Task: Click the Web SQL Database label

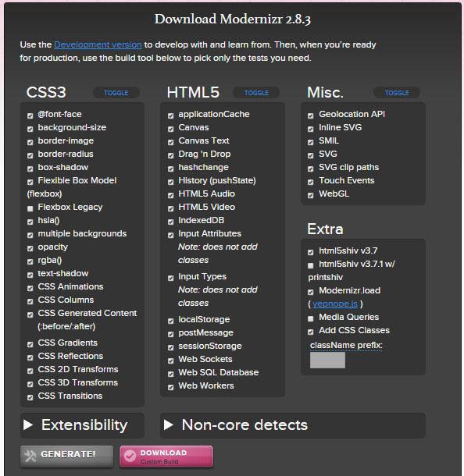Action: [x=219, y=372]
